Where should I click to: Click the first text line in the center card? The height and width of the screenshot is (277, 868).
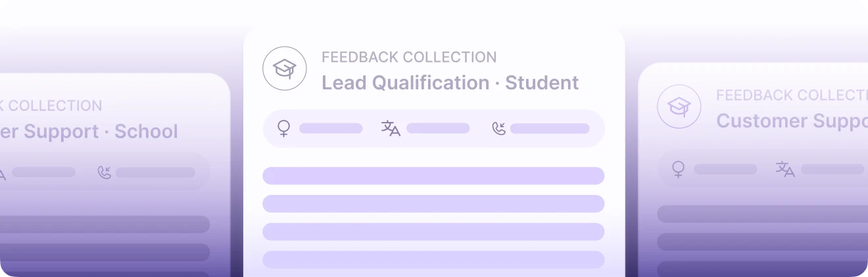point(433,176)
